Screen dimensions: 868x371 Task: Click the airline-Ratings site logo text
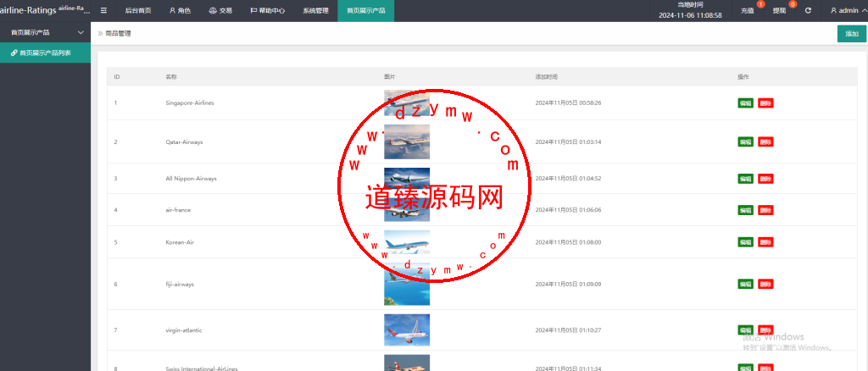[28, 10]
